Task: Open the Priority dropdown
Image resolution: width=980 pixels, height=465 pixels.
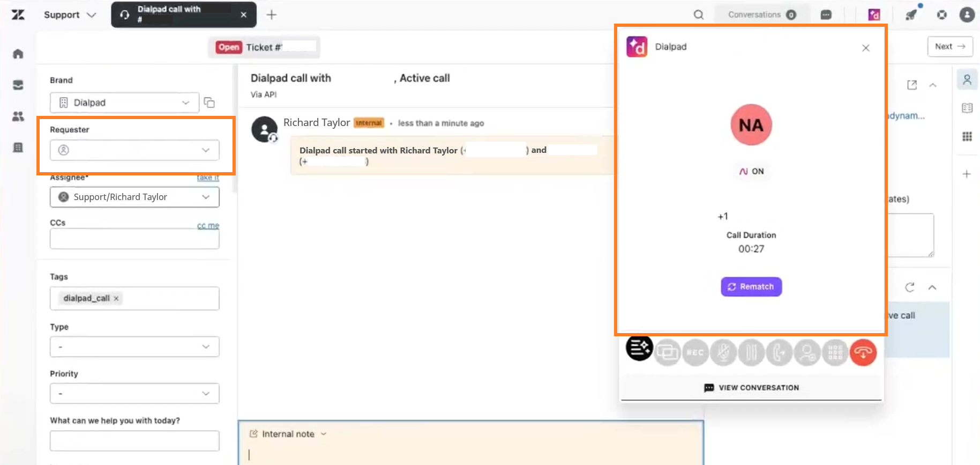Action: 134,393
